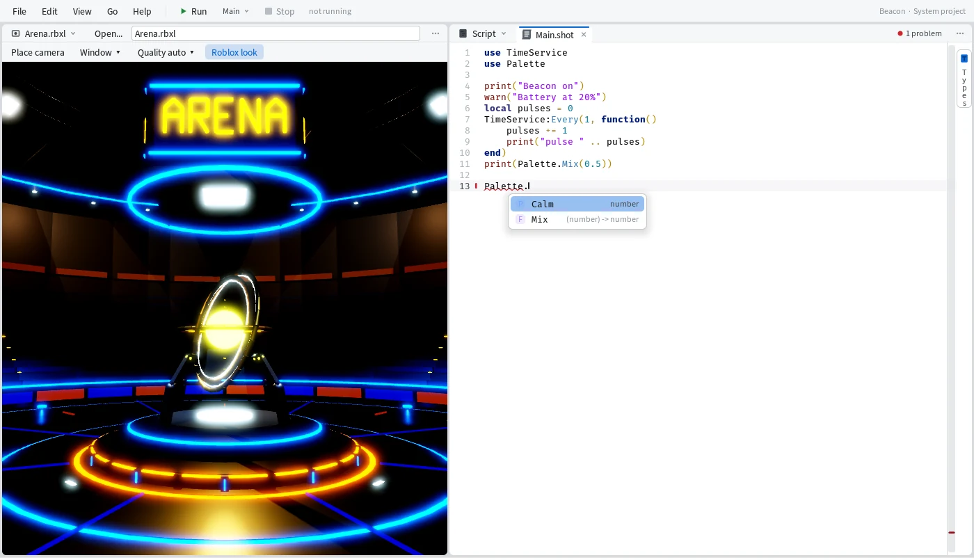The height and width of the screenshot is (560, 974).
Task: Click the 'Beacon · System project' label
Action: point(923,11)
